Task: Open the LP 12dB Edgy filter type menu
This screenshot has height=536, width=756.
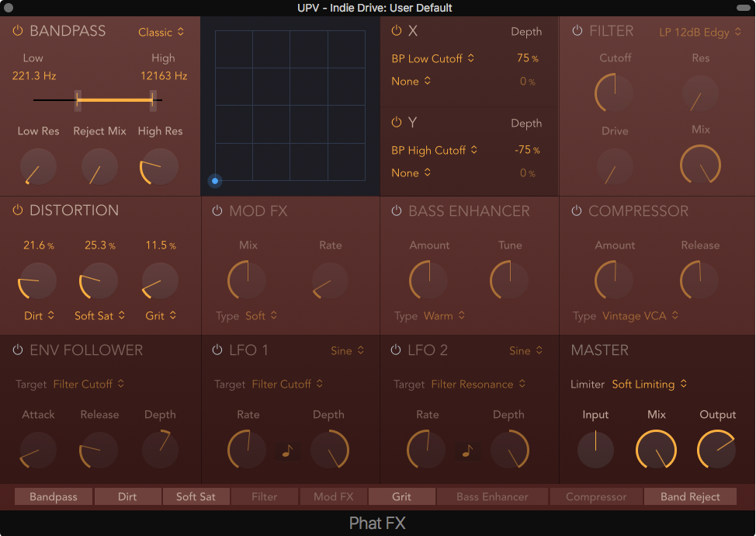Action: click(700, 33)
